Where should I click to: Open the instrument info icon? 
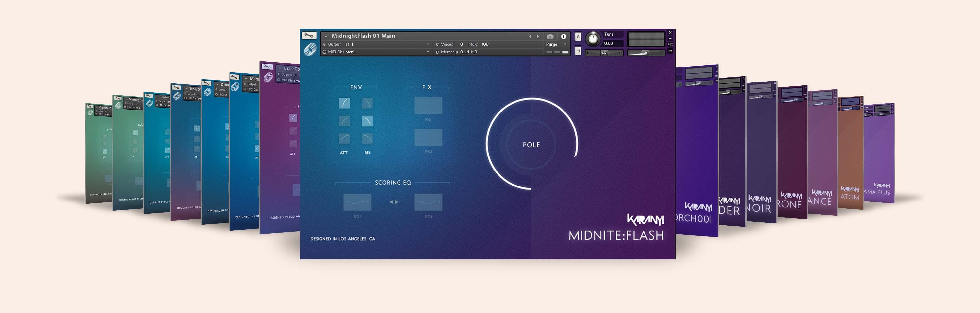[563, 37]
